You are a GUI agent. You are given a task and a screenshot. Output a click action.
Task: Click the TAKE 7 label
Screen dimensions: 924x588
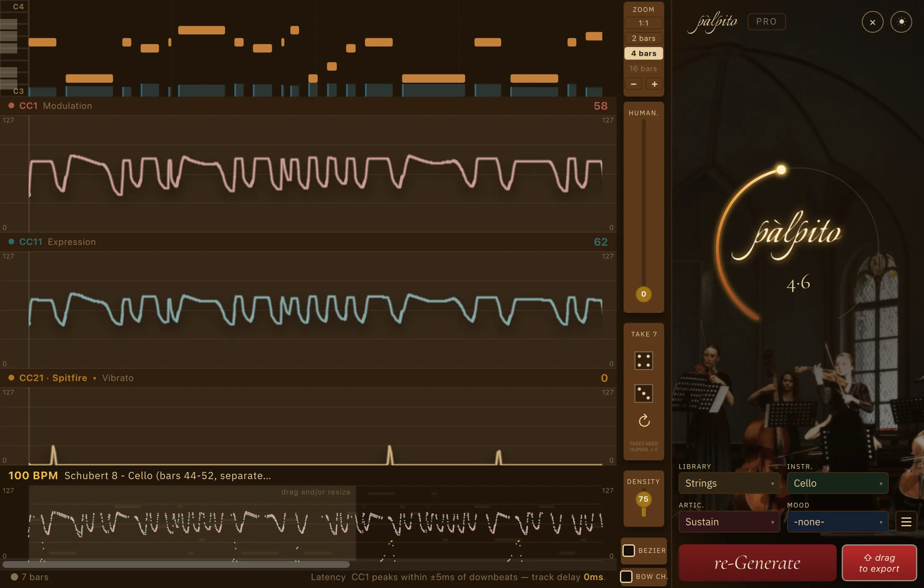click(x=643, y=334)
